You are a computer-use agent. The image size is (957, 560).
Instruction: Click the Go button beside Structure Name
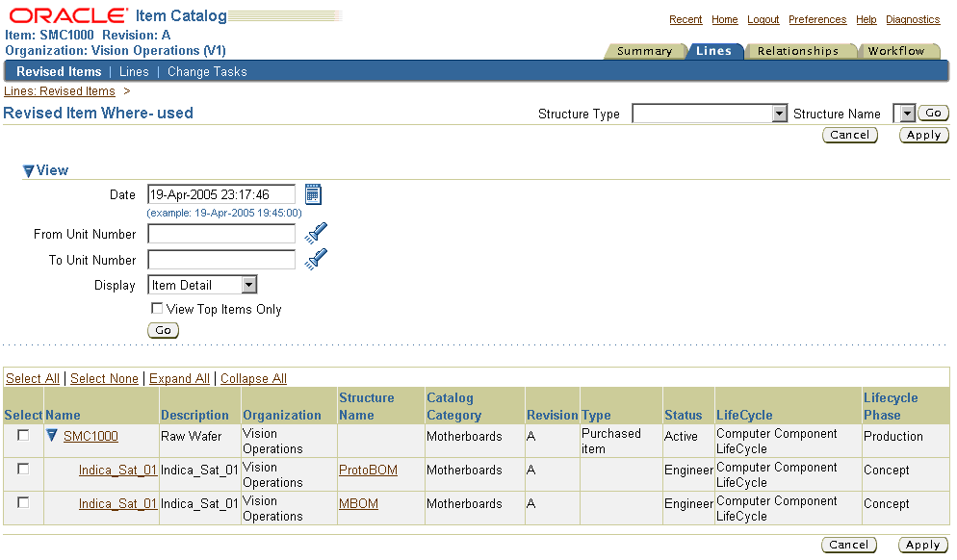coord(933,113)
